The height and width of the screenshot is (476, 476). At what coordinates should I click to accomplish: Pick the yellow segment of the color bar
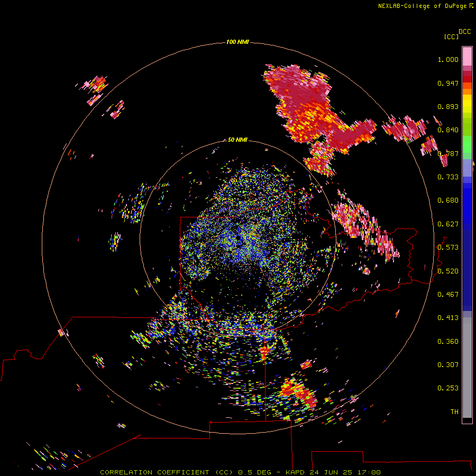pos(467,104)
